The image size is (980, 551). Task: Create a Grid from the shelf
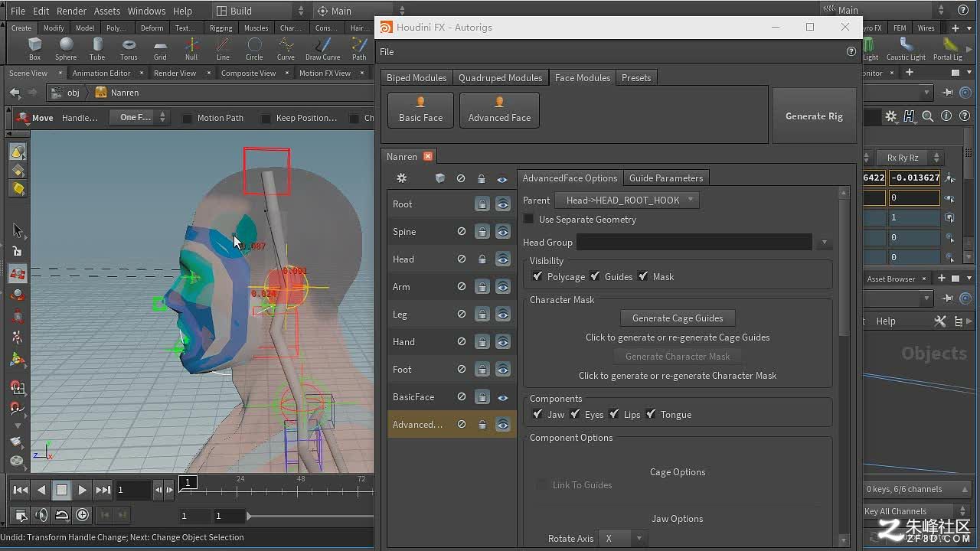[160, 49]
